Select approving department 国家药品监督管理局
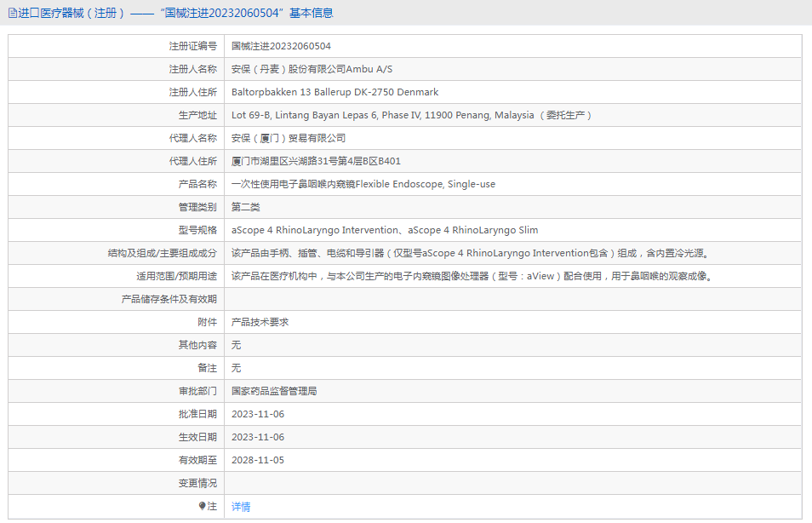Viewport: 812px width, 523px height. [x=274, y=391]
